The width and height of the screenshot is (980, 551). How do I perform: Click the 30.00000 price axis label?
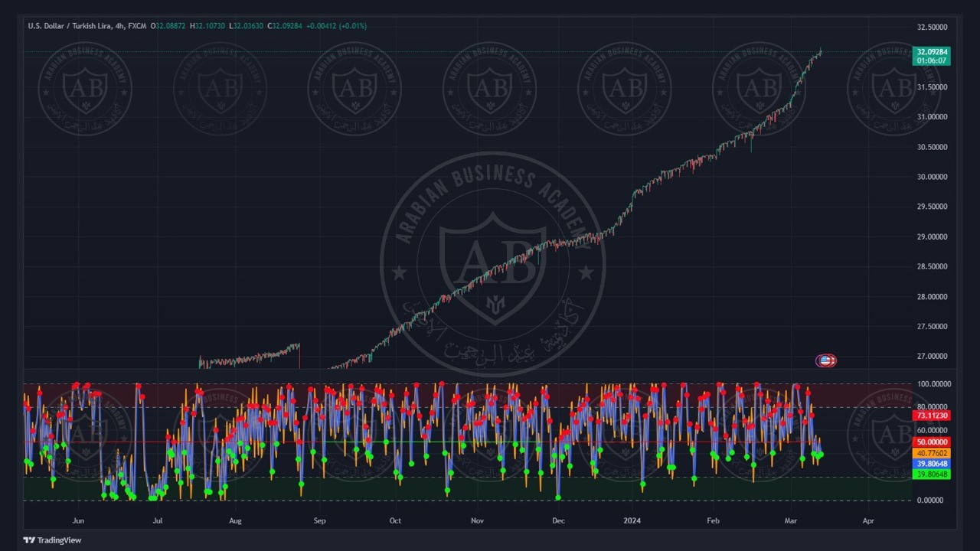tap(932, 177)
